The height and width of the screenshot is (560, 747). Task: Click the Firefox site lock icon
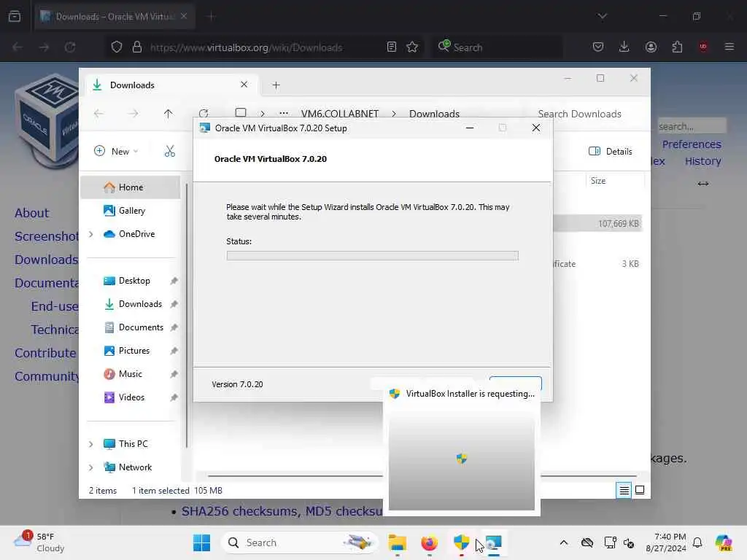(x=137, y=47)
